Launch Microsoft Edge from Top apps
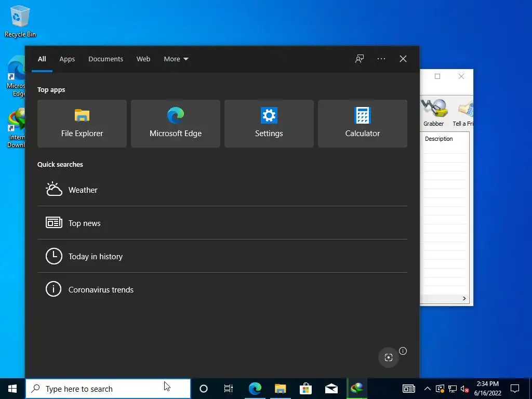Viewport: 532px width, 399px height. (176, 124)
